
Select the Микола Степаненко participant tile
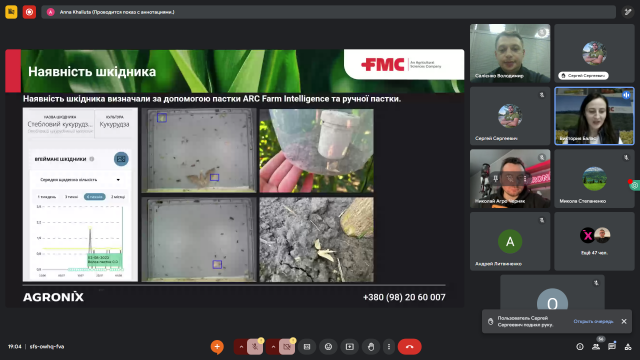pyautogui.click(x=594, y=179)
